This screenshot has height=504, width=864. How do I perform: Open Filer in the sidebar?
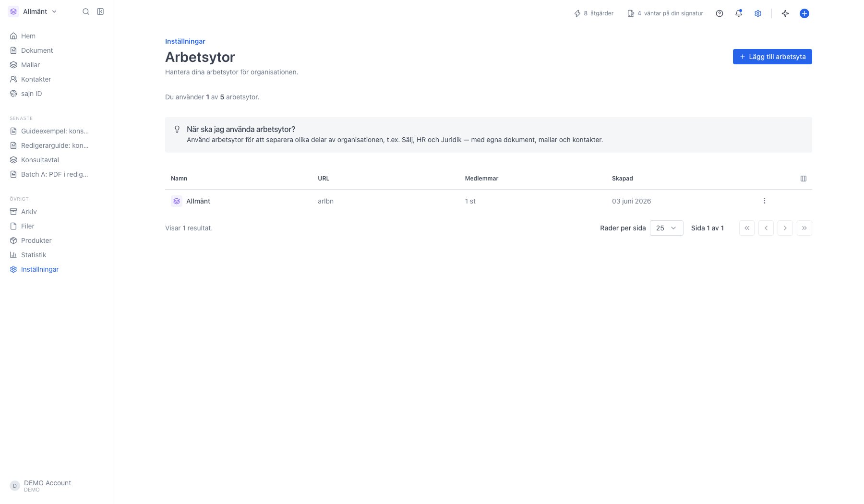(x=57, y=226)
